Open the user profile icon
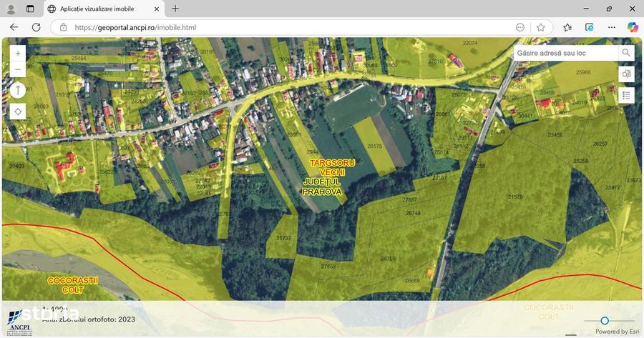 (11, 9)
